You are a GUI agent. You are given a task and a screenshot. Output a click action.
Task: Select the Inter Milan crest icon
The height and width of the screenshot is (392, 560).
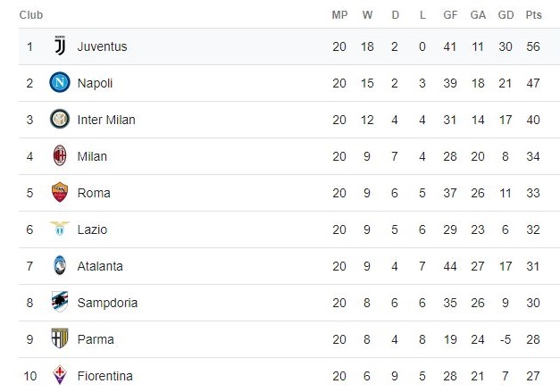point(60,120)
